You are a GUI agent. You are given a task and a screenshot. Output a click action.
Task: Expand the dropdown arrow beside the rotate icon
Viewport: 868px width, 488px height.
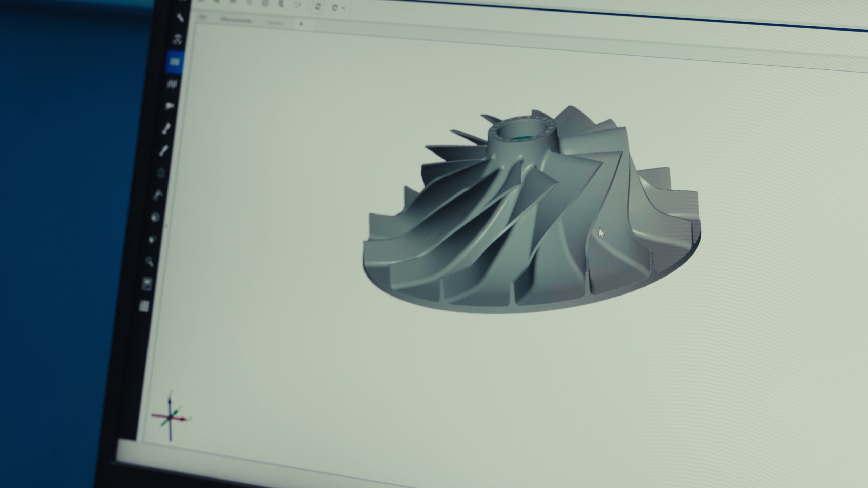click(344, 8)
